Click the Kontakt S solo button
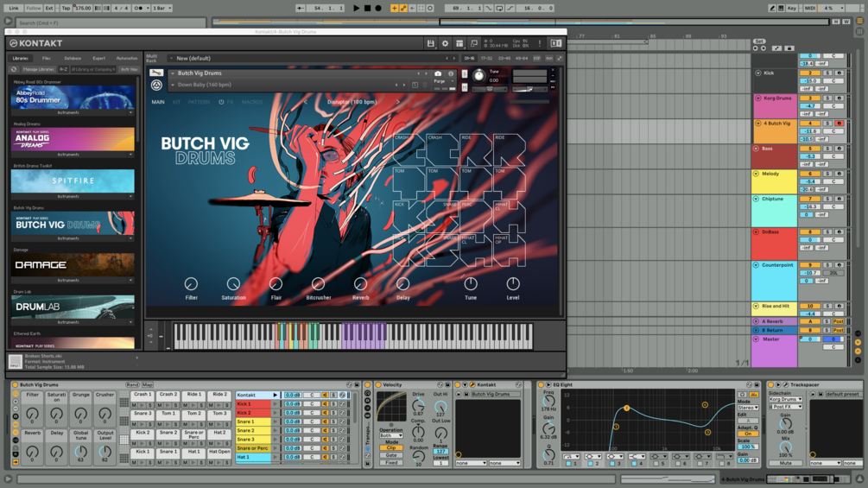Viewport: 868px width, 488px height. pos(465,74)
